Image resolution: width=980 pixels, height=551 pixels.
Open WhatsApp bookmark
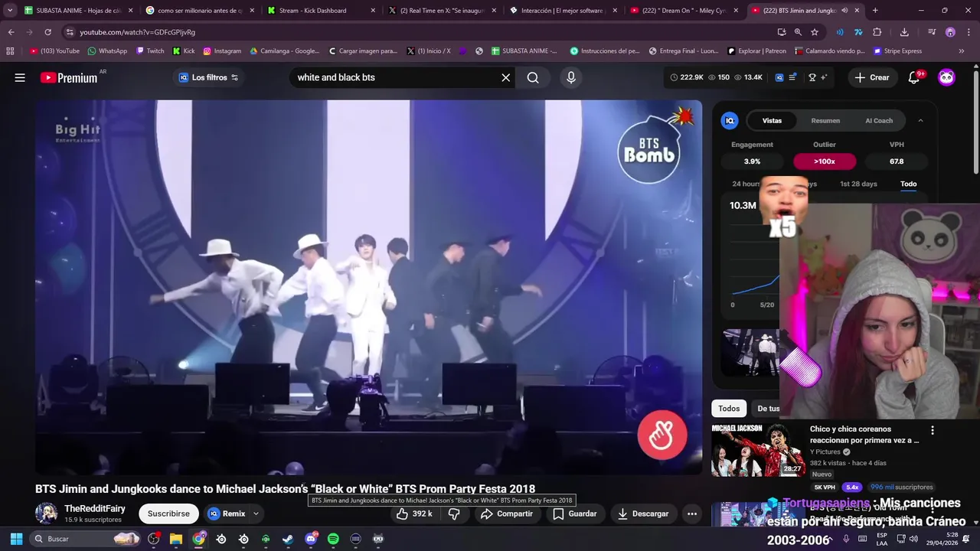click(x=107, y=51)
